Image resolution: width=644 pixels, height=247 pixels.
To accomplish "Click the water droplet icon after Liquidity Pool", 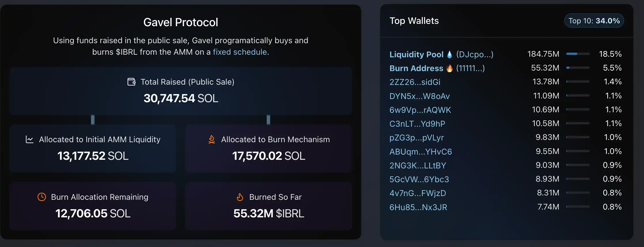I will pos(450,54).
